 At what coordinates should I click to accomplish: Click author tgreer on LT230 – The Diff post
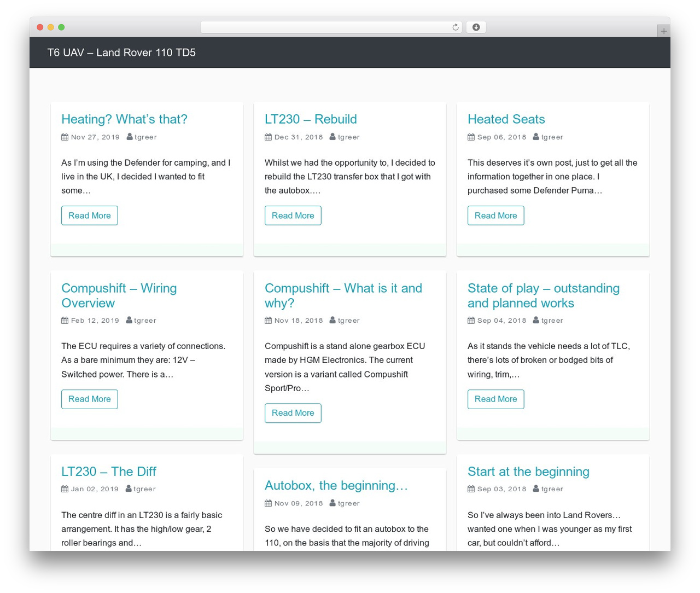144,489
